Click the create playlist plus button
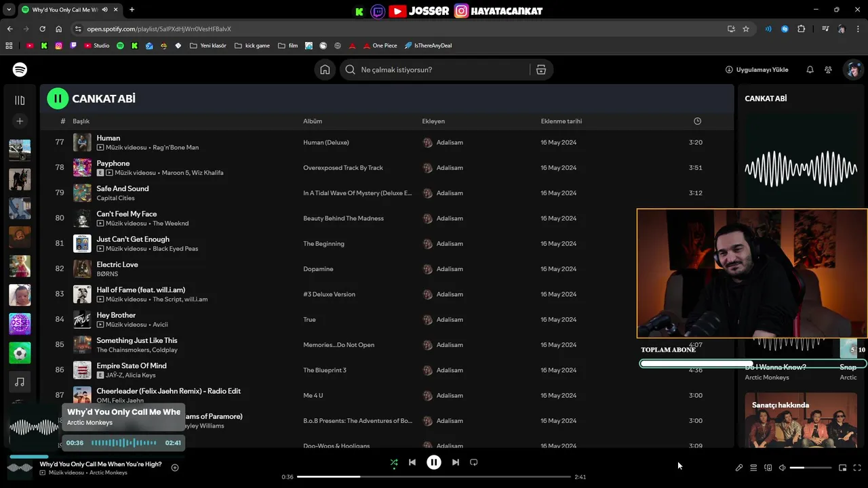 (x=20, y=121)
